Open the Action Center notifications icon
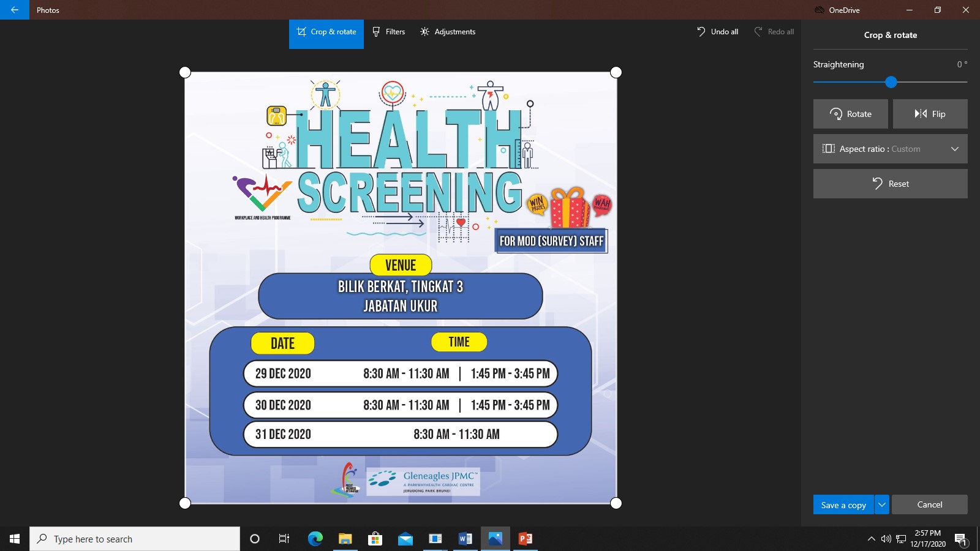The width and height of the screenshot is (980, 551). [x=961, y=539]
